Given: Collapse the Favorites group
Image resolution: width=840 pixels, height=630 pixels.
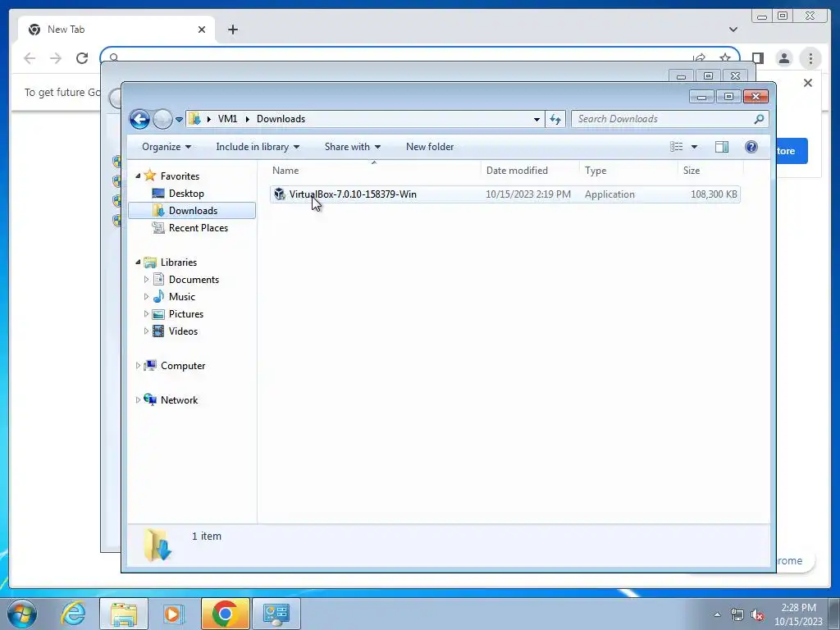Looking at the screenshot, I should tap(138, 176).
